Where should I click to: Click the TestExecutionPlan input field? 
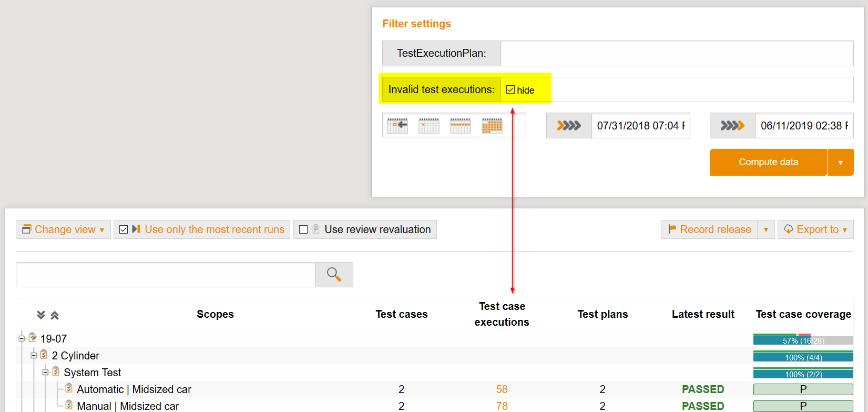677,54
